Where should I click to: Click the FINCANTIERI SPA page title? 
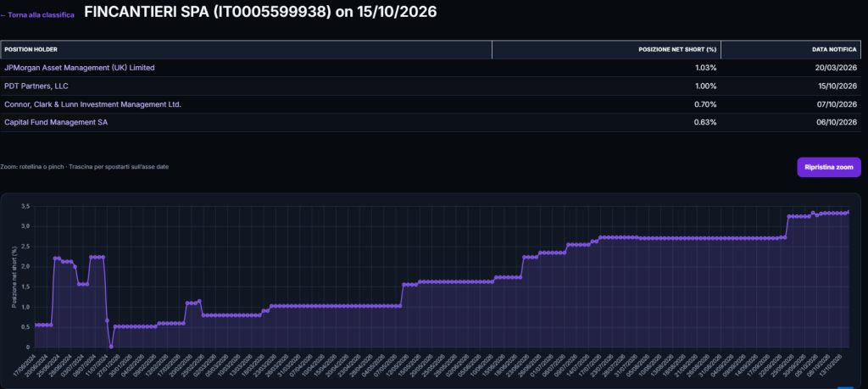tap(260, 12)
